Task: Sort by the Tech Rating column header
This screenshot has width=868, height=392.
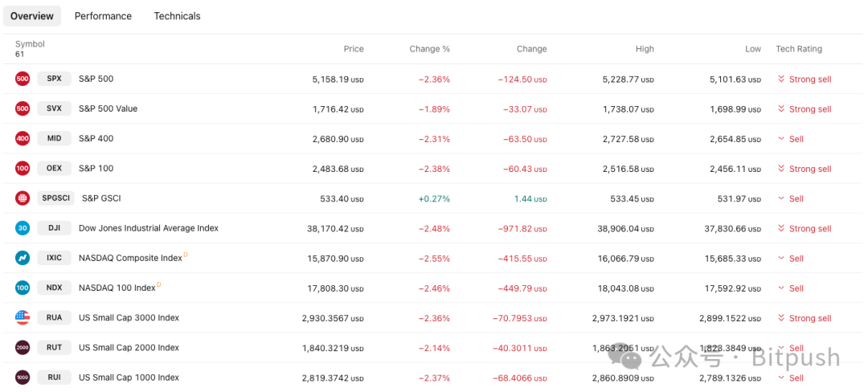Action: coord(798,49)
